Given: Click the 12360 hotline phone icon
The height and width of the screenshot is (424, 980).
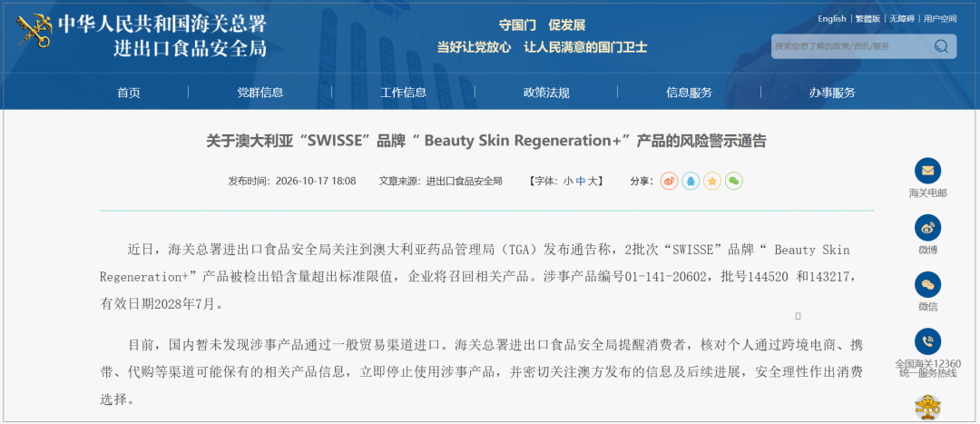Looking at the screenshot, I should coord(927,341).
